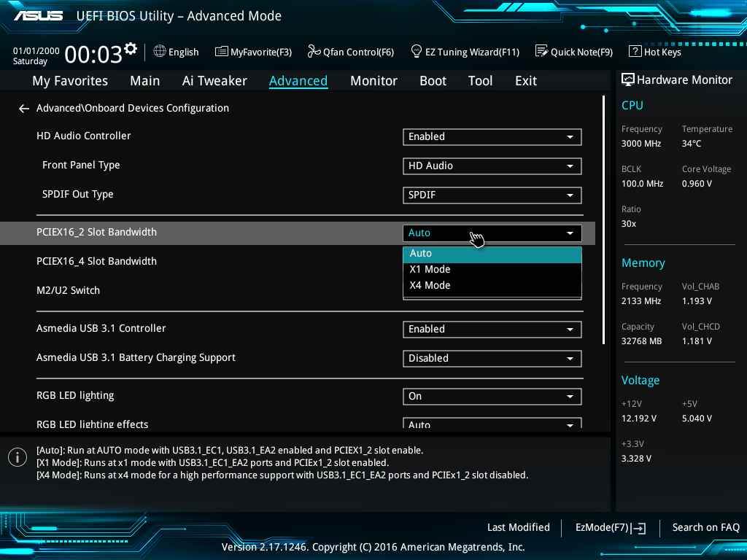The height and width of the screenshot is (560, 747).
Task: Click the 01/01/2000 Saturday date
Action: click(36, 55)
